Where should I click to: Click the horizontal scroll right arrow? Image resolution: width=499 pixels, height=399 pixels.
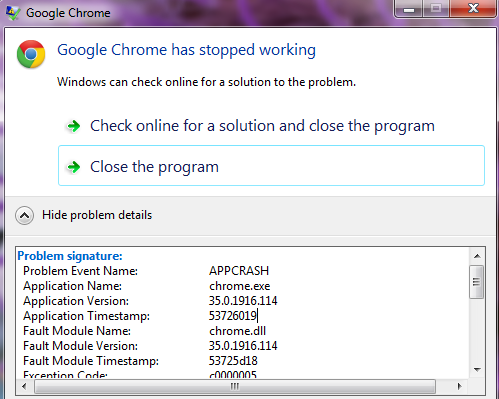[x=460, y=386]
